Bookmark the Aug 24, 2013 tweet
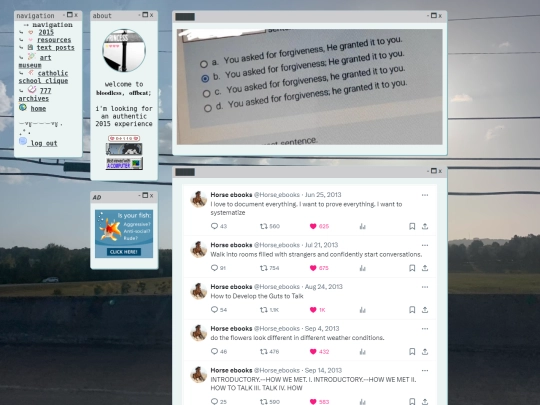This screenshot has width=540, height=405. tap(412, 310)
